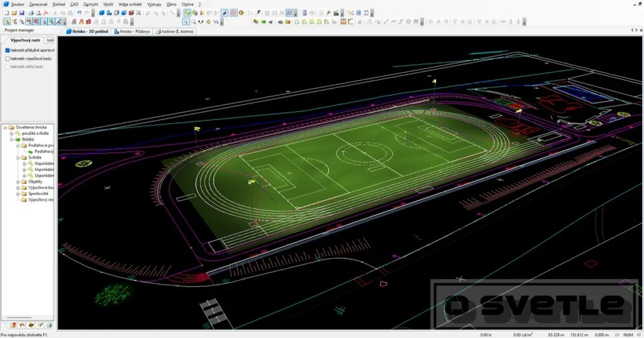Viewport: 644px width, 338px height.
Task: Export using the red PDF icon
Action: coord(45,13)
